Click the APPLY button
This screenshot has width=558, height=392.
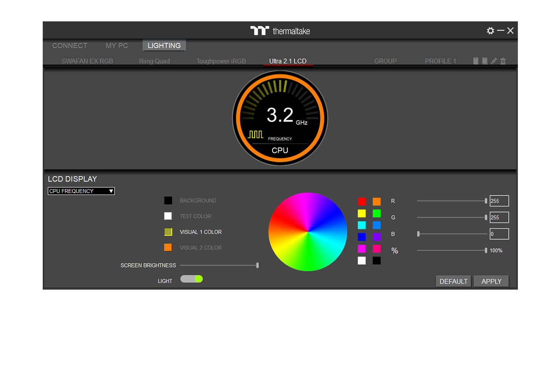coord(491,281)
